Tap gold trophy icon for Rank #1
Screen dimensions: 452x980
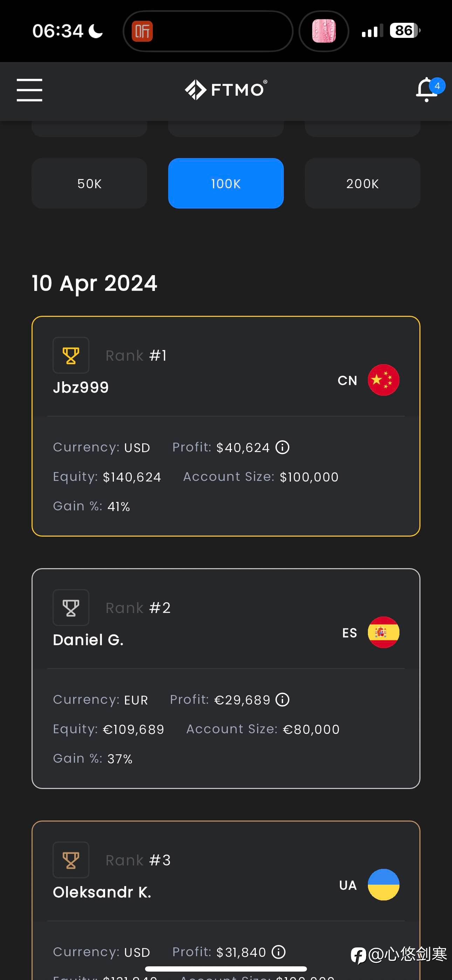(x=71, y=355)
